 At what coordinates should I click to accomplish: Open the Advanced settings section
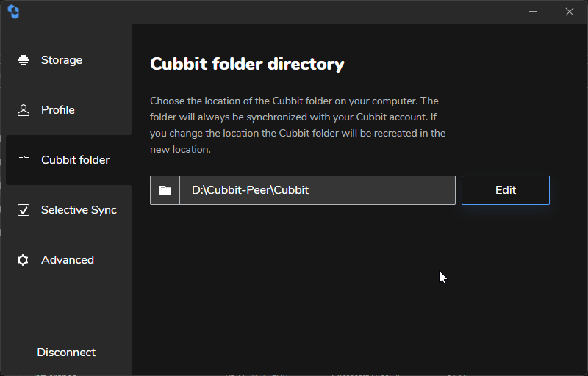pyautogui.click(x=69, y=260)
